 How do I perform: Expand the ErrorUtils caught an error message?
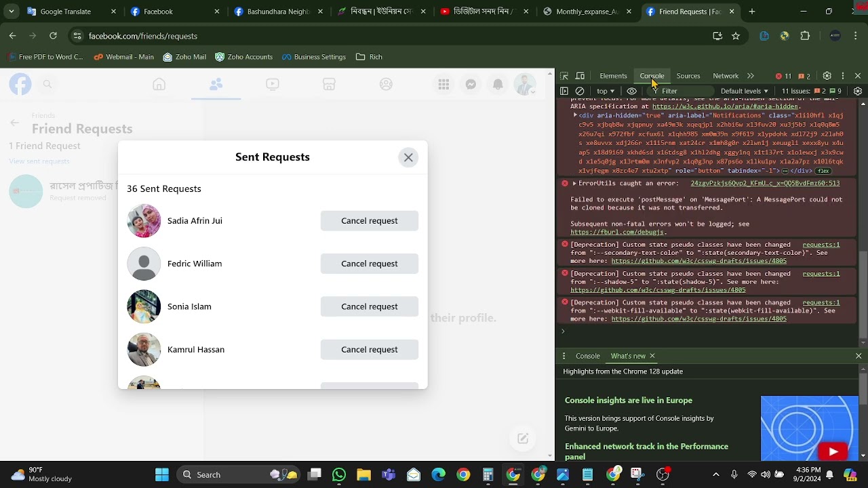point(574,183)
